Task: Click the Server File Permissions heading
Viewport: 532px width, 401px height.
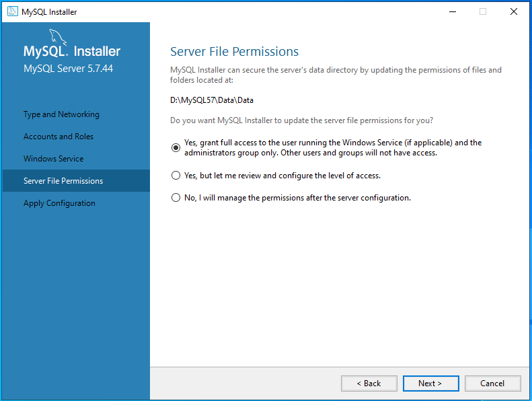Action: point(234,52)
